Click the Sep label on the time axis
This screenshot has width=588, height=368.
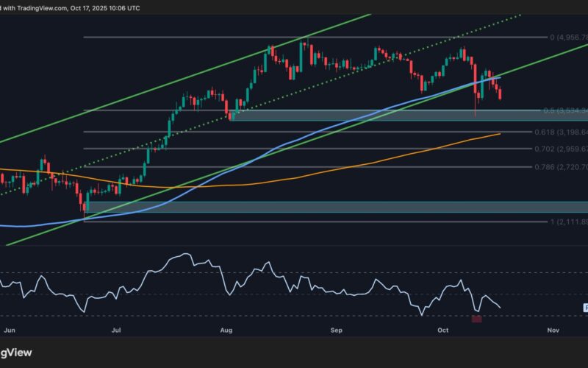click(337, 331)
